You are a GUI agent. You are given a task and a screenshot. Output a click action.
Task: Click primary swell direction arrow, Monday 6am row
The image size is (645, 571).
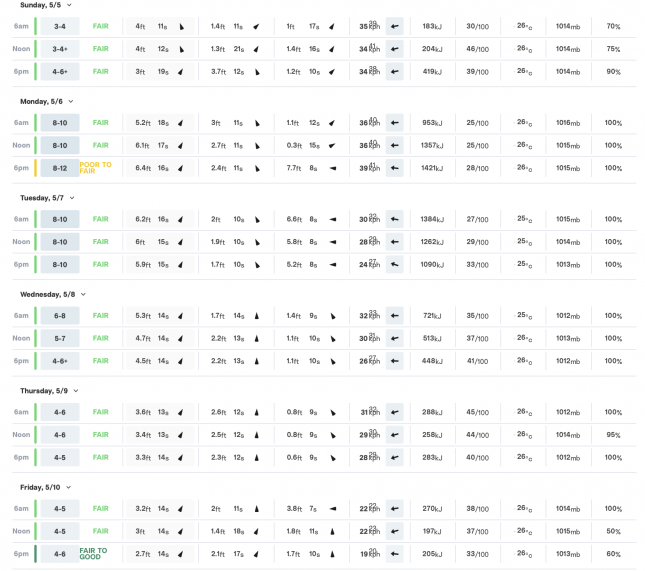(181, 123)
